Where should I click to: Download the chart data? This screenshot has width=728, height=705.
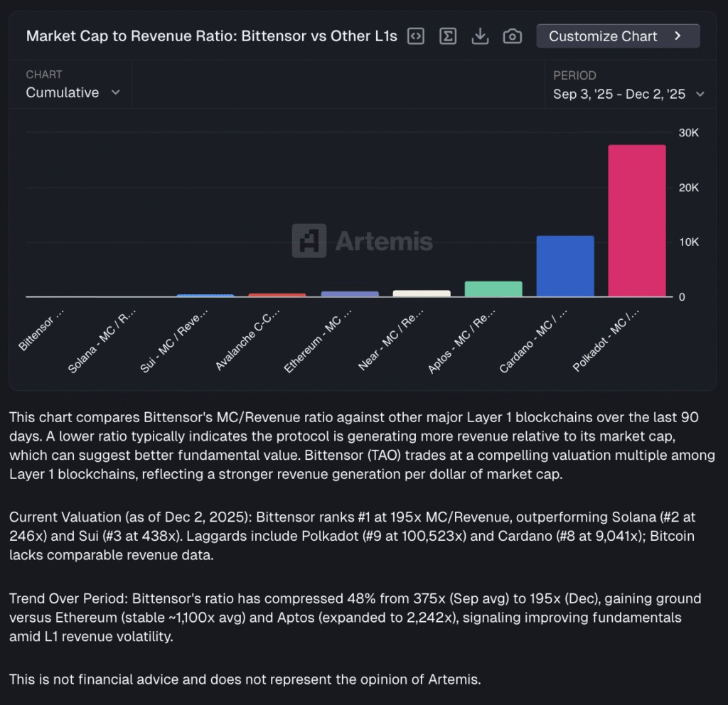click(480, 36)
